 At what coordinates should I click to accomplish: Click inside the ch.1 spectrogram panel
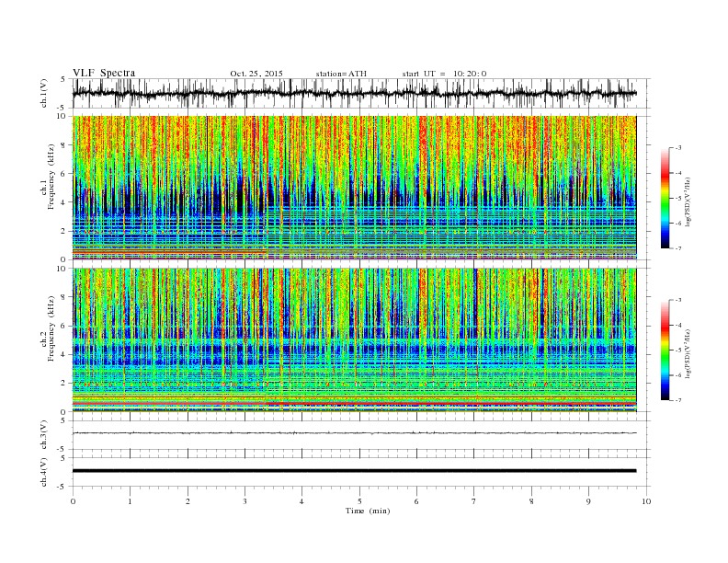pyautogui.click(x=354, y=187)
